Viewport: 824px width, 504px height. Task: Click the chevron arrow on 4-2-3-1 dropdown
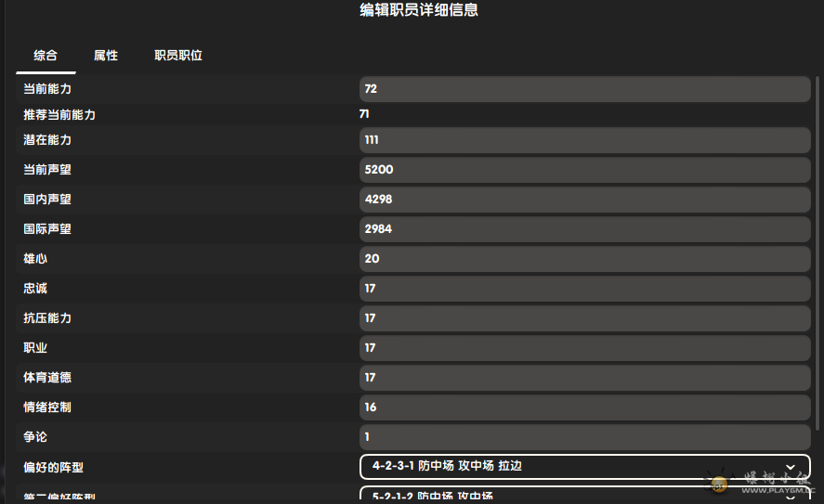(x=791, y=467)
